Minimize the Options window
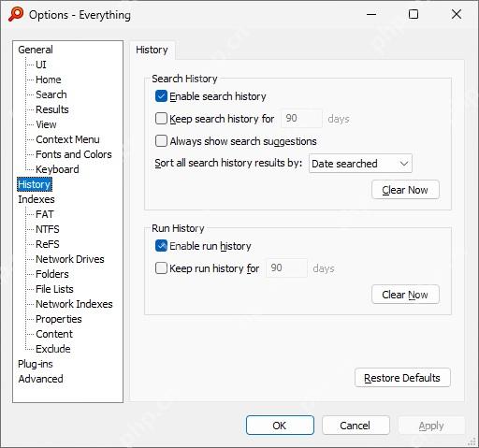Image resolution: width=479 pixels, height=448 pixels. coord(371,14)
